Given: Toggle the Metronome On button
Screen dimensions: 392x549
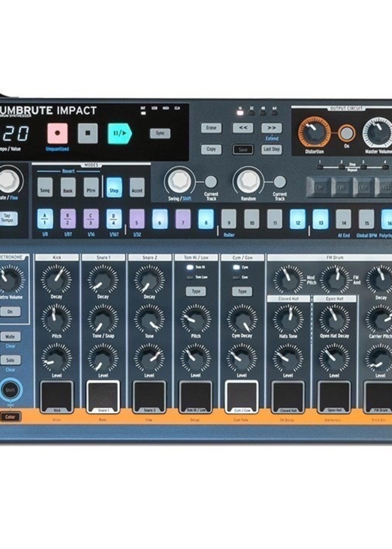Looking at the screenshot, I should click(x=10, y=311).
